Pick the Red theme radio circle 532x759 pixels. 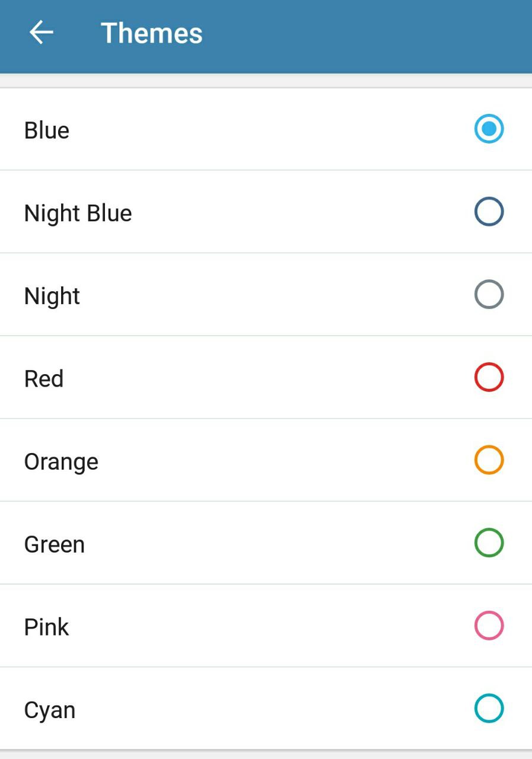(x=489, y=378)
